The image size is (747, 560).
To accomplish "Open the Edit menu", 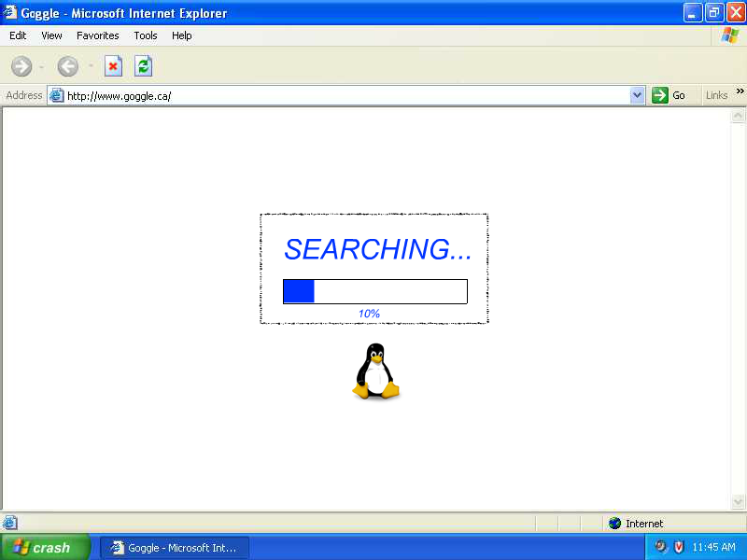I will [x=18, y=35].
